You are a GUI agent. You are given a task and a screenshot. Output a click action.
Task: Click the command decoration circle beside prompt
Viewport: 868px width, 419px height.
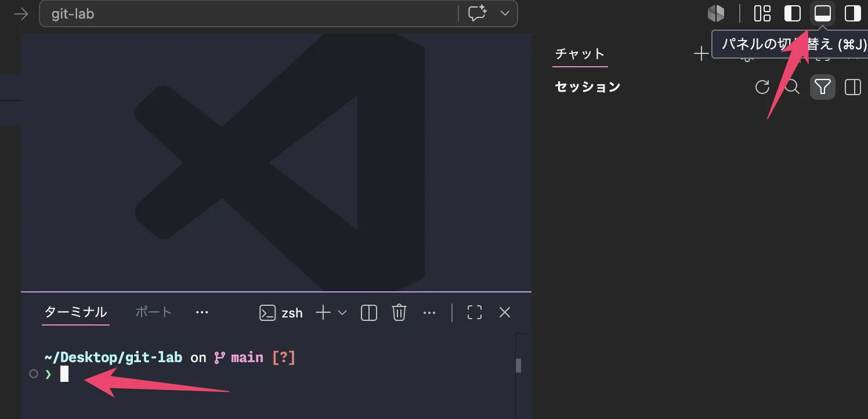tap(34, 374)
